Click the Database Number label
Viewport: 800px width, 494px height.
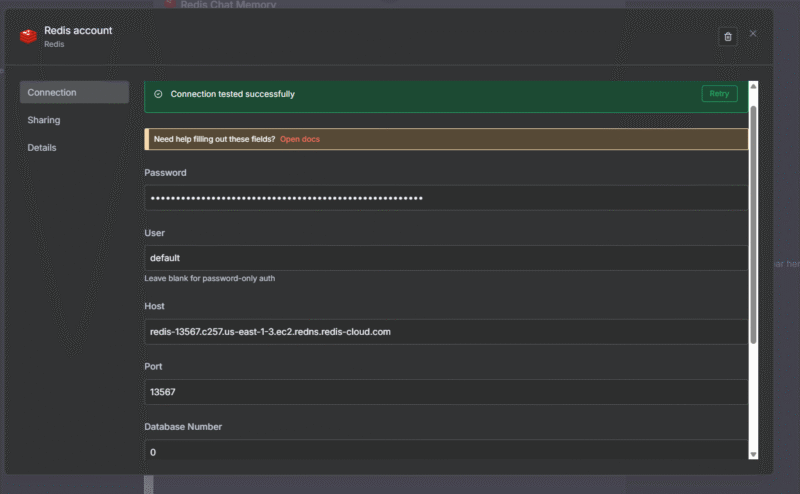point(183,427)
